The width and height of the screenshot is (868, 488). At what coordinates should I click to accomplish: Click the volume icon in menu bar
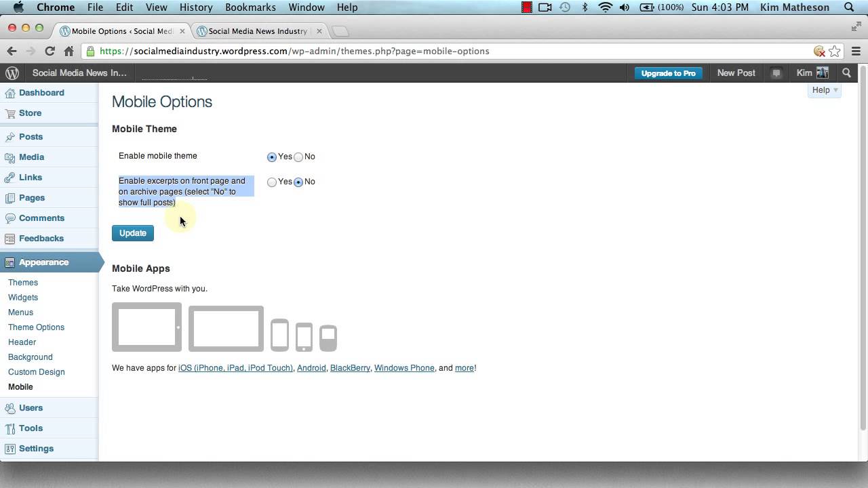(625, 7)
